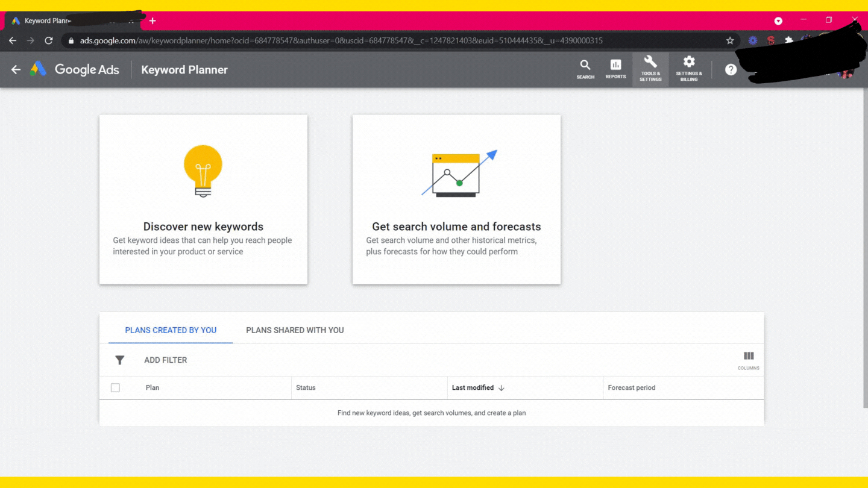Sort the table by Plan column

[153, 388]
